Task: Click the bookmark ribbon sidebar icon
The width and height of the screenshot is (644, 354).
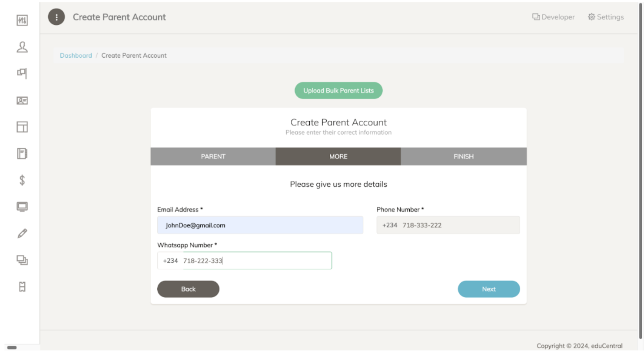Action: tap(22, 287)
